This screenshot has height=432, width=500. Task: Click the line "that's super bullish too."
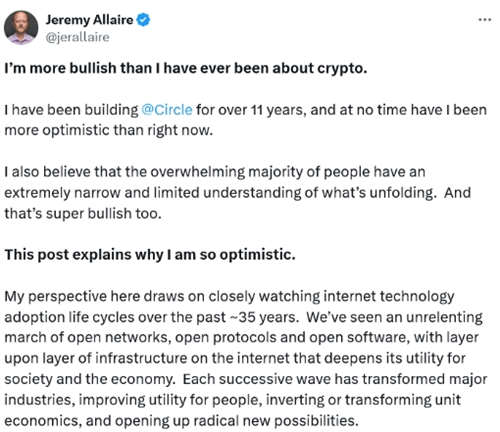(83, 213)
